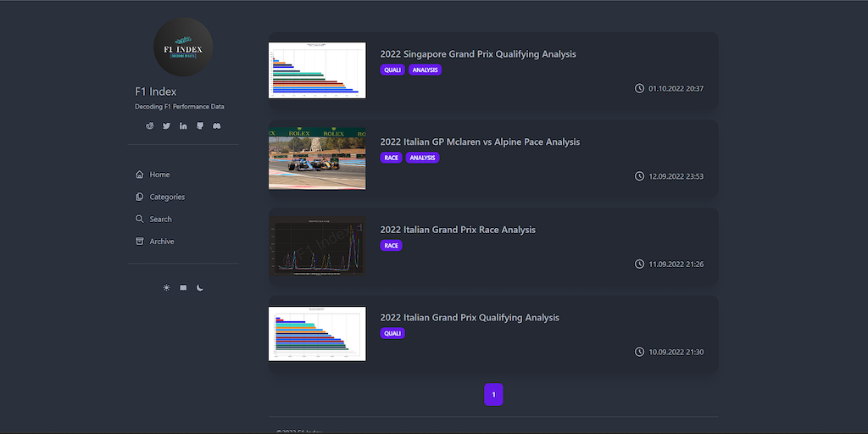Open Mclaren vs Alpine race photo thumbnail
868x434 pixels.
317,159
